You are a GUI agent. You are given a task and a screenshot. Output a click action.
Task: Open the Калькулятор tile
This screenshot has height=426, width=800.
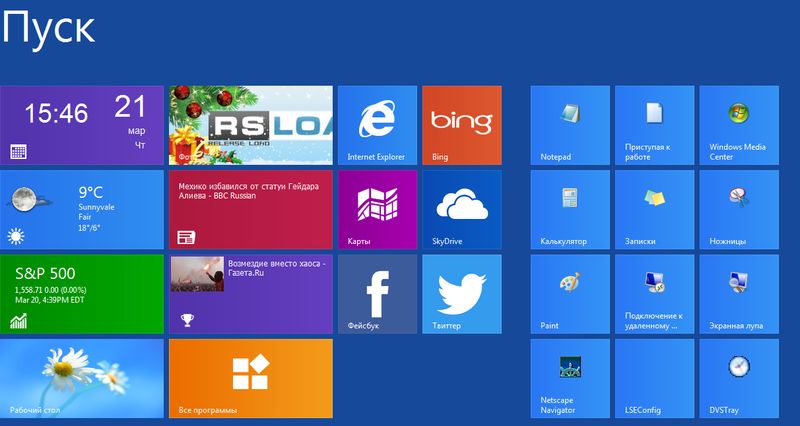pyautogui.click(x=570, y=210)
